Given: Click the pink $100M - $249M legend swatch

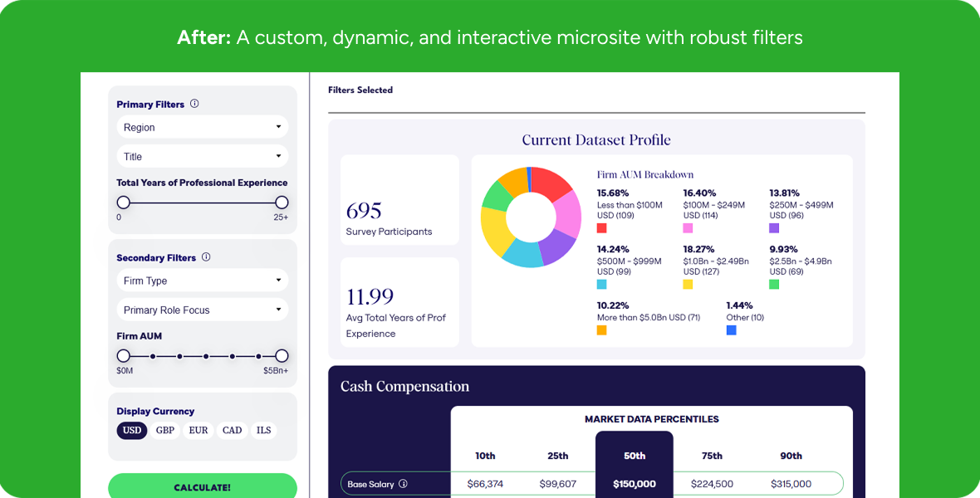Looking at the screenshot, I should pos(688,228).
